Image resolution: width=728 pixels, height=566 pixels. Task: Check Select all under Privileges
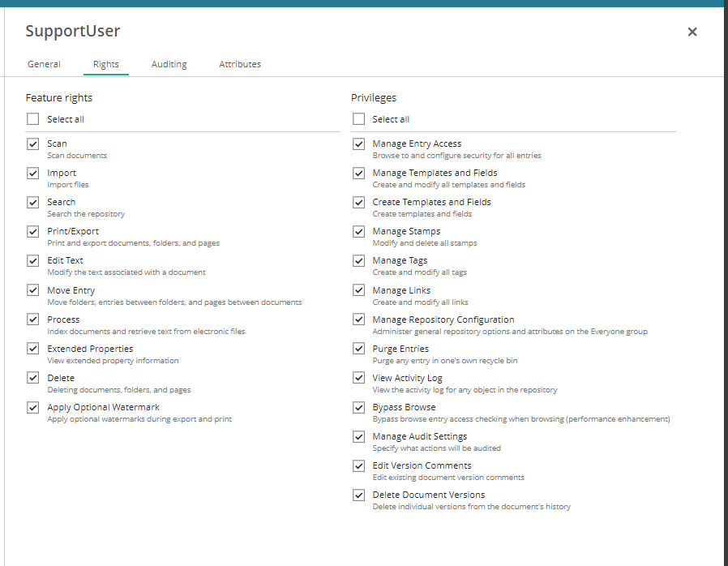tap(358, 119)
